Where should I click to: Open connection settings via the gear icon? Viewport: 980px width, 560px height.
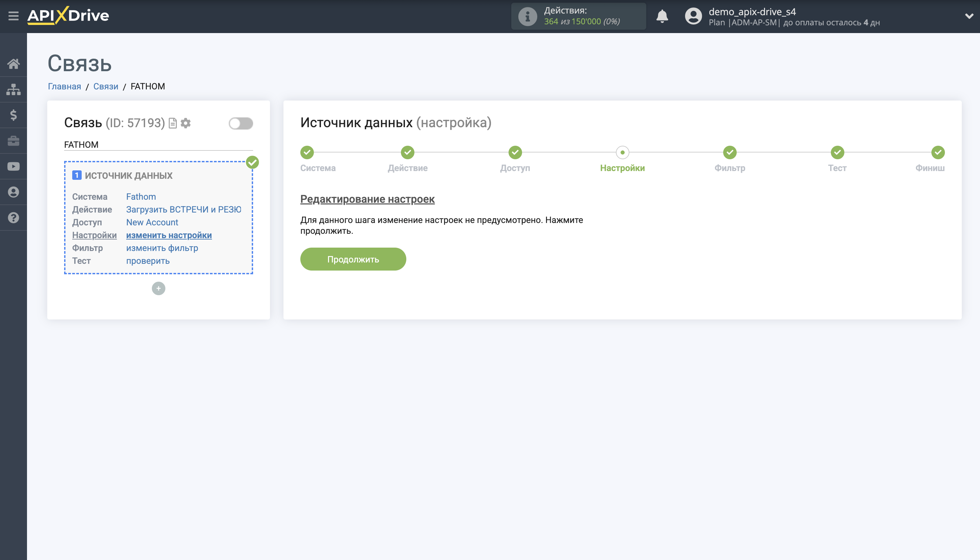[x=186, y=123]
